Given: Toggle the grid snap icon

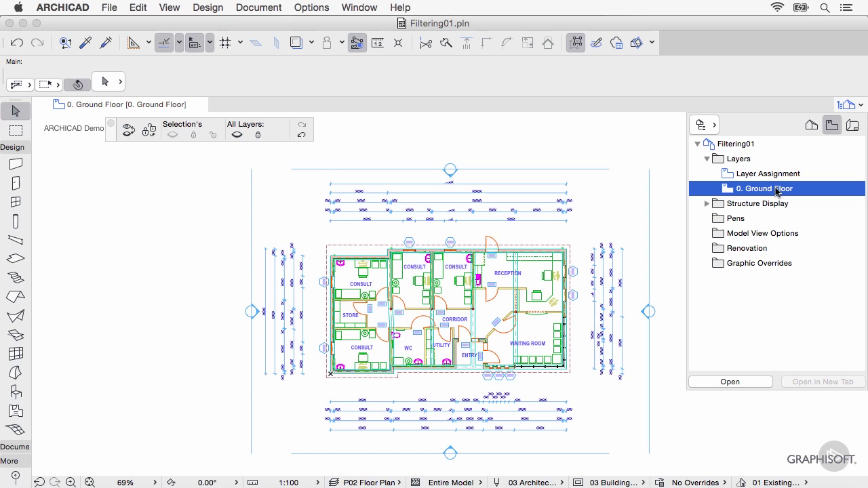Looking at the screenshot, I should click(x=225, y=43).
